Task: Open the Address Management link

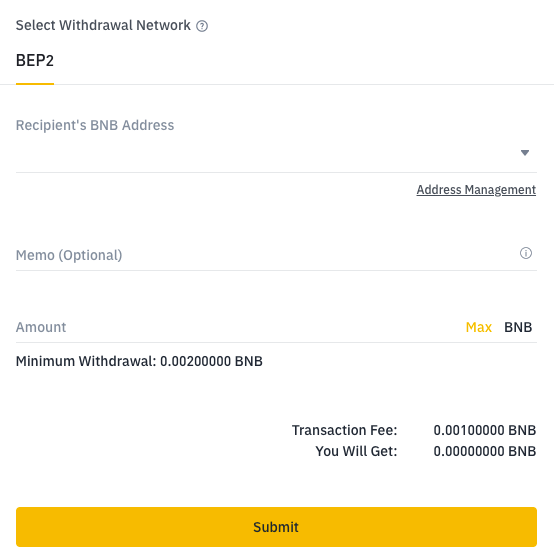Action: [476, 190]
